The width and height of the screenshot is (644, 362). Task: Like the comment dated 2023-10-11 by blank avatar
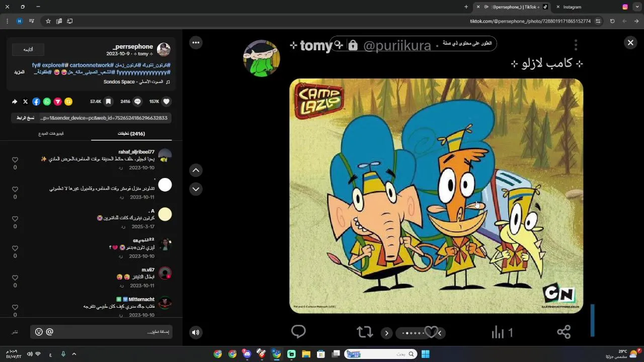pos(15,190)
